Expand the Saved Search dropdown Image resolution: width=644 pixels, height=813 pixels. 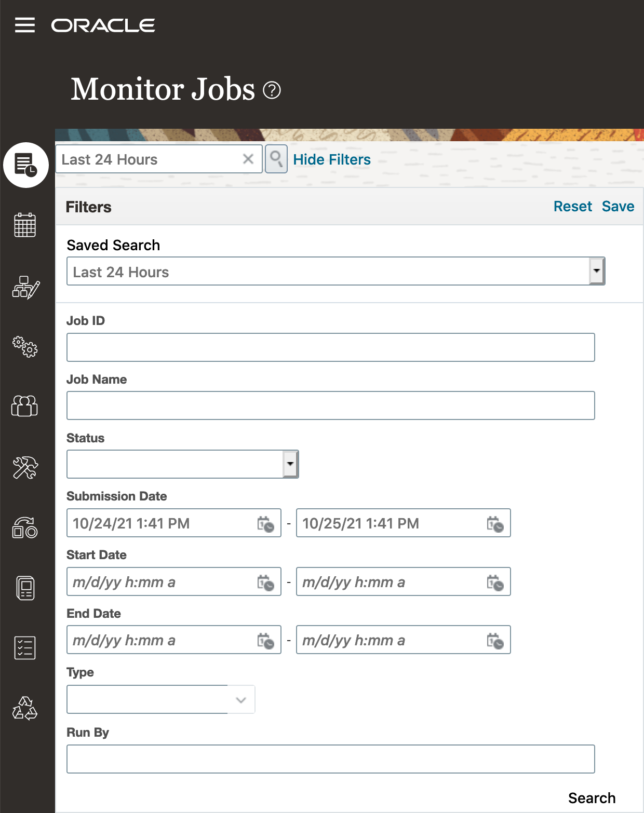[x=597, y=271]
